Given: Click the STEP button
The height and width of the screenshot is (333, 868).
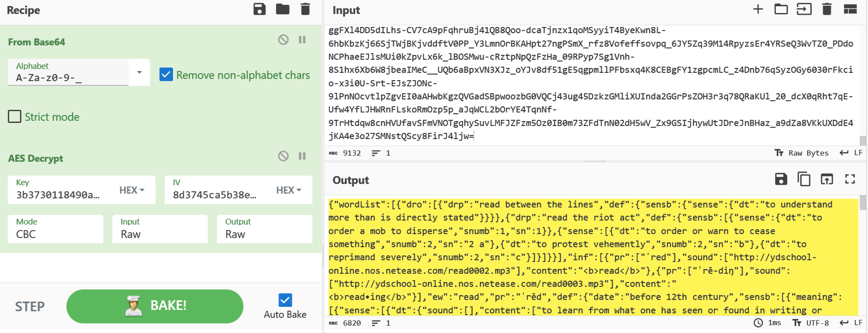Looking at the screenshot, I should (30, 306).
